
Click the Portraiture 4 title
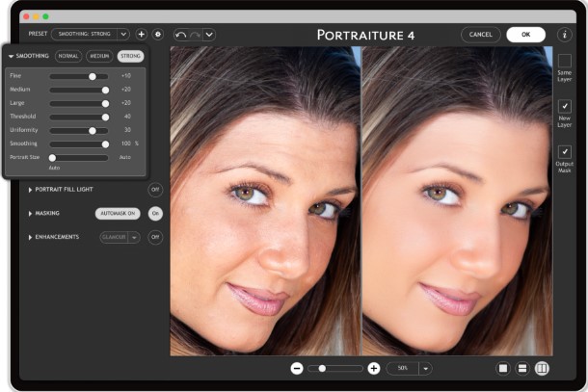tap(365, 35)
